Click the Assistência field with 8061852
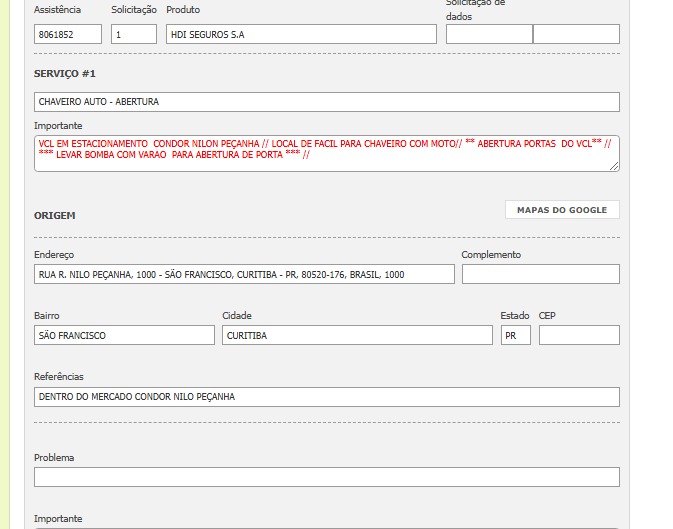The height and width of the screenshot is (529, 673). [x=68, y=34]
